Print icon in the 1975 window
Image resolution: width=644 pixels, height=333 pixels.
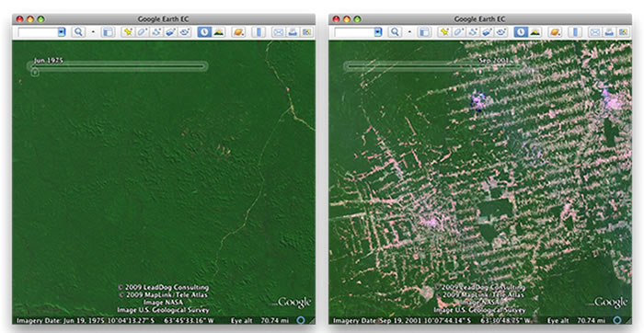[293, 32]
